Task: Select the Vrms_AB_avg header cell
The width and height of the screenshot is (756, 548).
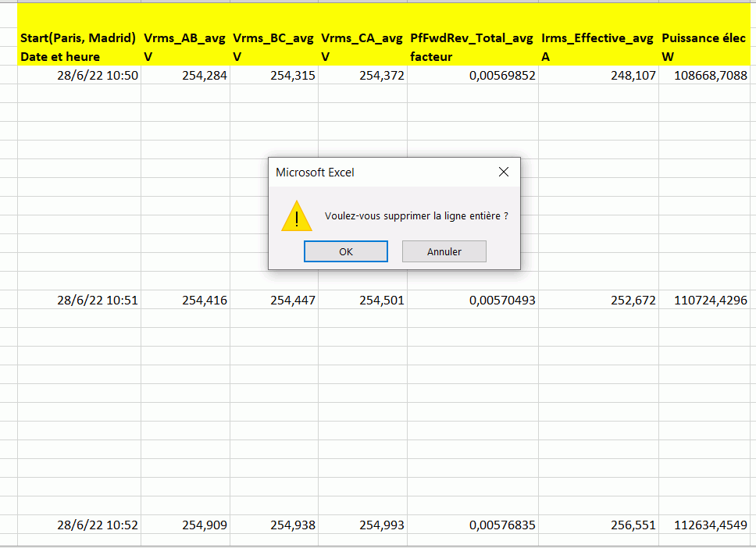Action: [185, 37]
